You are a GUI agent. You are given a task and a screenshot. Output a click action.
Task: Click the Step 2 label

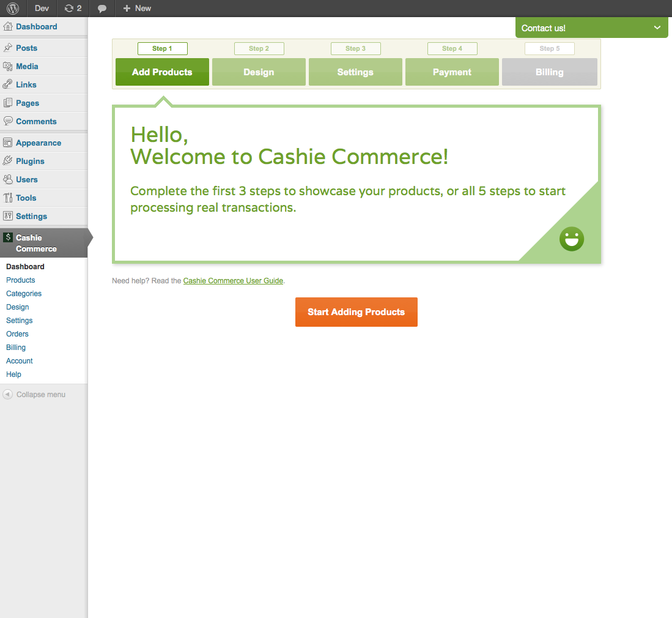coord(259,48)
